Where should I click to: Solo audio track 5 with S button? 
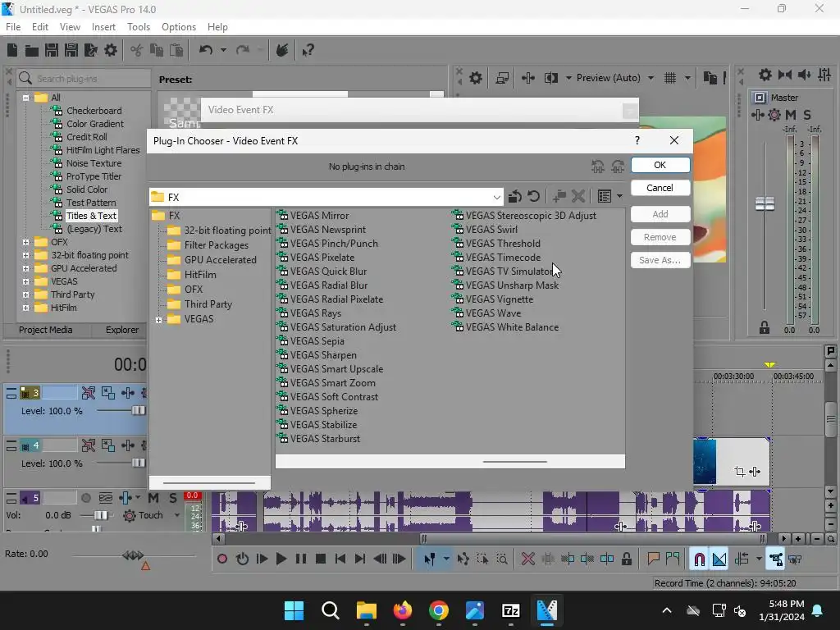tap(173, 498)
